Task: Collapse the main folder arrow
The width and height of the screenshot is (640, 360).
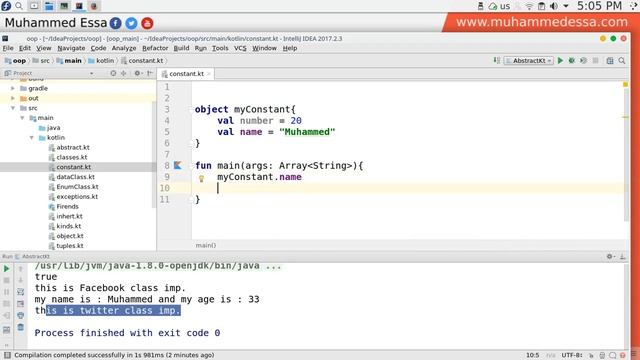Action: [22, 118]
